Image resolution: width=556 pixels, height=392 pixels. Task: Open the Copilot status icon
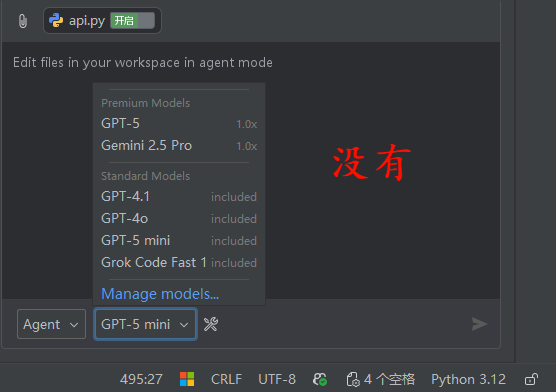pyautogui.click(x=320, y=379)
